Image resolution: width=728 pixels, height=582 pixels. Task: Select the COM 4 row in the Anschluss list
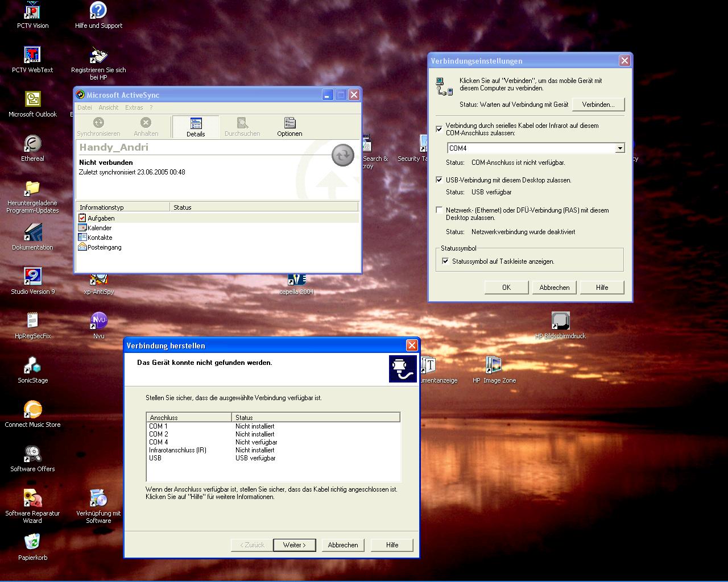click(273, 442)
